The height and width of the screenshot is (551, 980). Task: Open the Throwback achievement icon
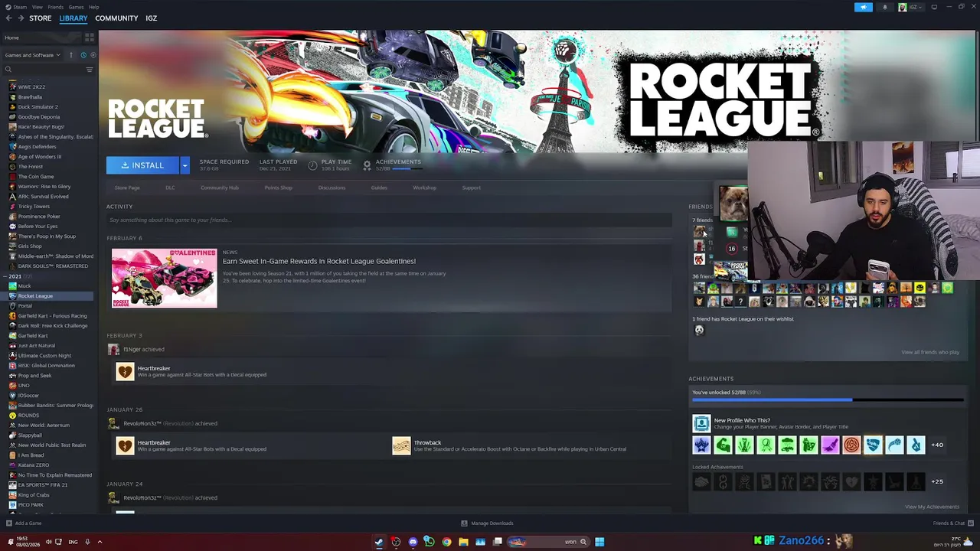point(401,445)
